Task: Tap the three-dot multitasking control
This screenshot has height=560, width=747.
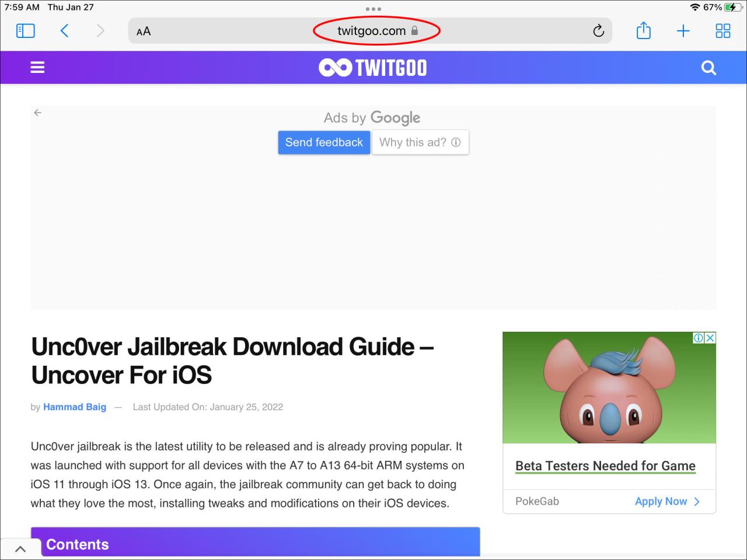Action: click(x=373, y=9)
